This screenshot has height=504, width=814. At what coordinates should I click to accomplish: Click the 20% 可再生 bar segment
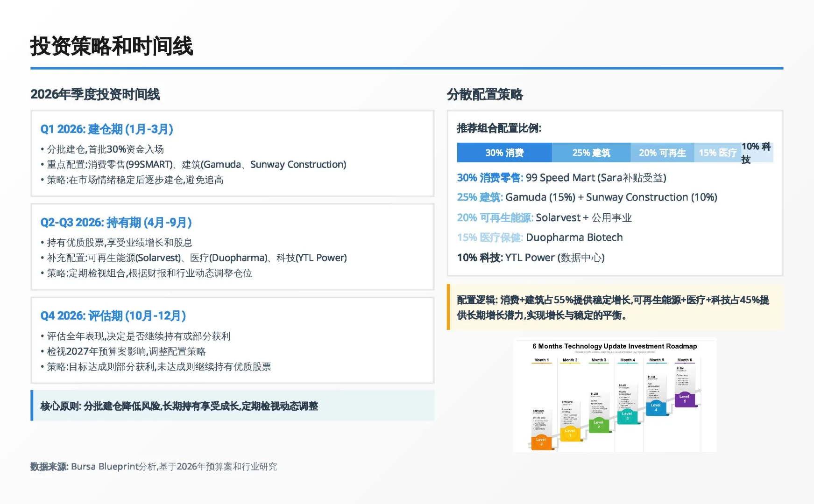[x=662, y=153]
